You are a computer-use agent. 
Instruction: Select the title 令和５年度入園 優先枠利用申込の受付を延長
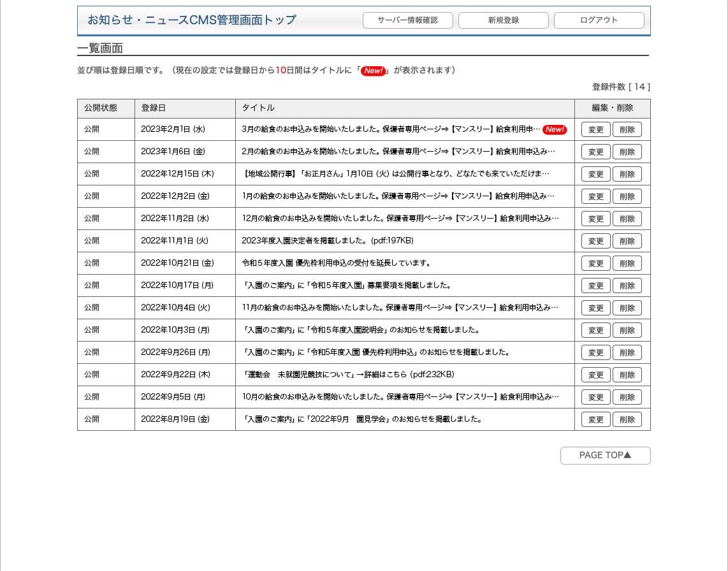pyautogui.click(x=336, y=263)
